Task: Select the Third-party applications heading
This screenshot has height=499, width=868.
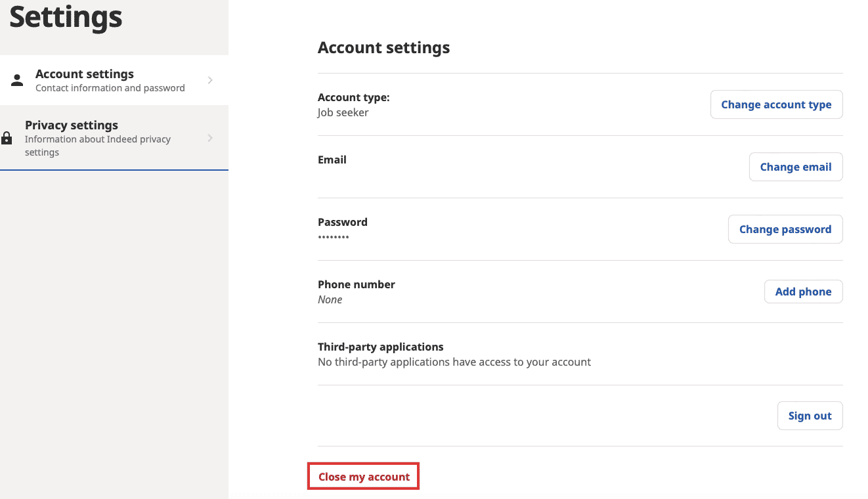Action: coord(381,347)
